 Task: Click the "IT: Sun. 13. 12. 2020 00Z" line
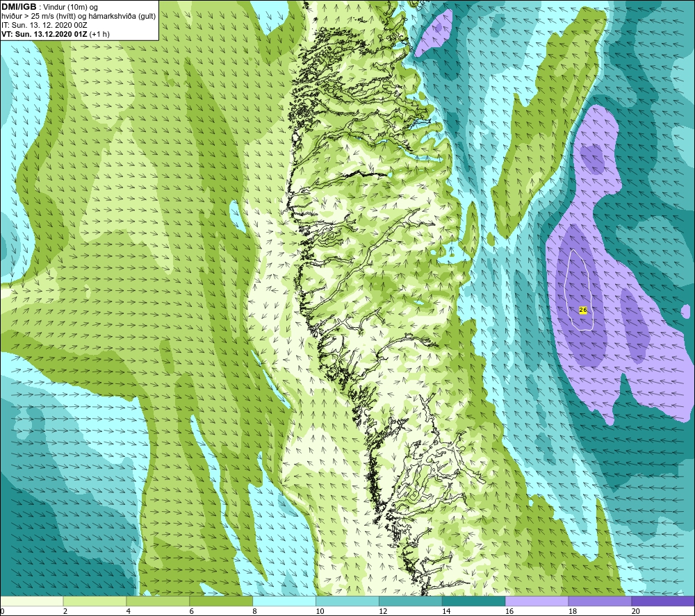pyautogui.click(x=44, y=25)
